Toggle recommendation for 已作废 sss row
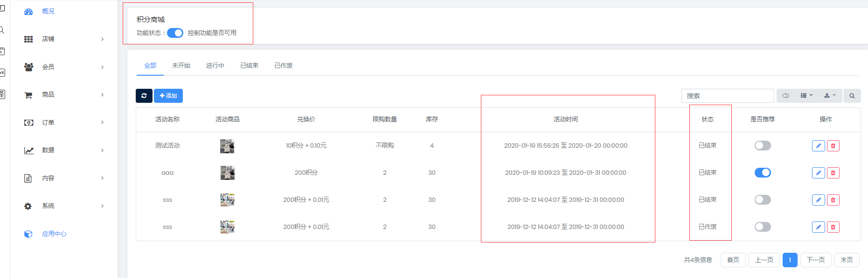Image resolution: width=868 pixels, height=278 pixels. [763, 227]
